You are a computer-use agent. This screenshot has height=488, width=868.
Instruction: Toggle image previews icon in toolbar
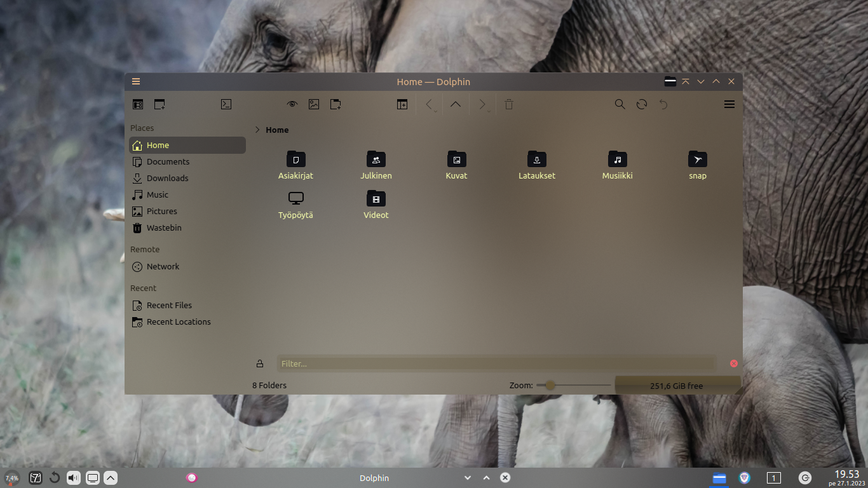pyautogui.click(x=314, y=104)
